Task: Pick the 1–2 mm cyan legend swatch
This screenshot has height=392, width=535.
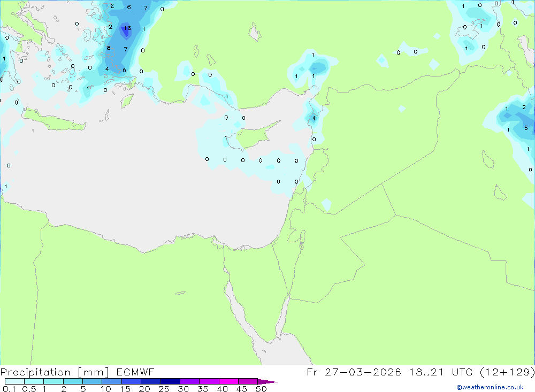Action: 53,381
